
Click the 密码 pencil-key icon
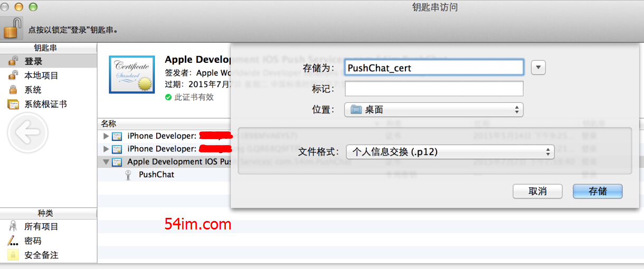(x=13, y=241)
